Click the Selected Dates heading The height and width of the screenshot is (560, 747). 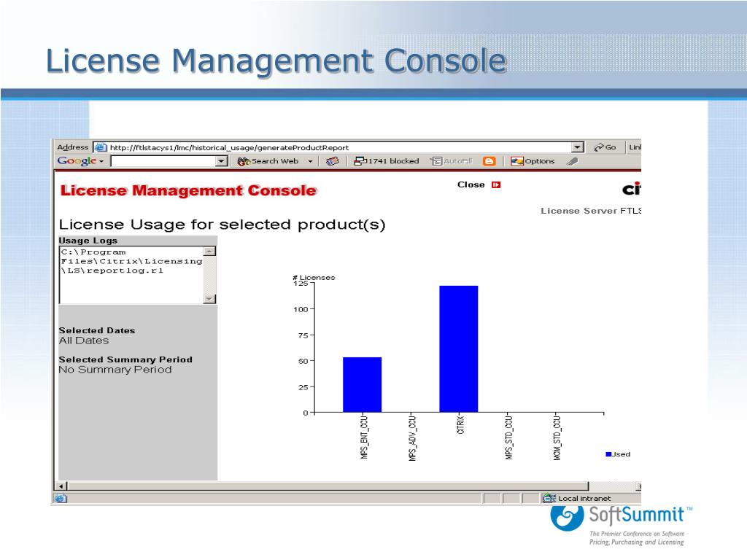click(x=97, y=330)
